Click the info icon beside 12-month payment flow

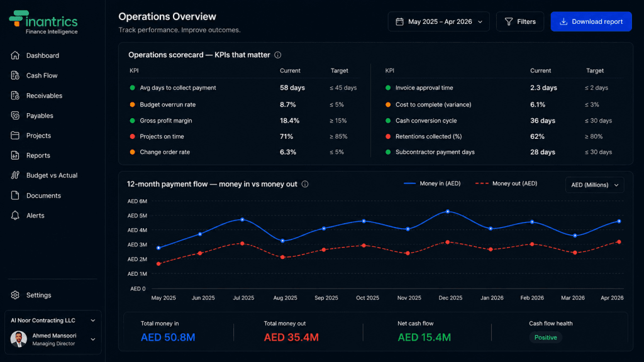(305, 184)
